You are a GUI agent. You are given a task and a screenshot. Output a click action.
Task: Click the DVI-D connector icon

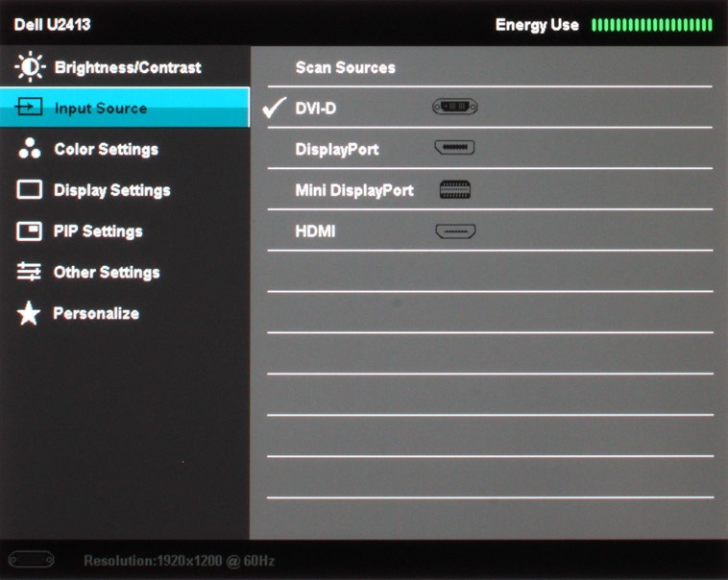[454, 107]
